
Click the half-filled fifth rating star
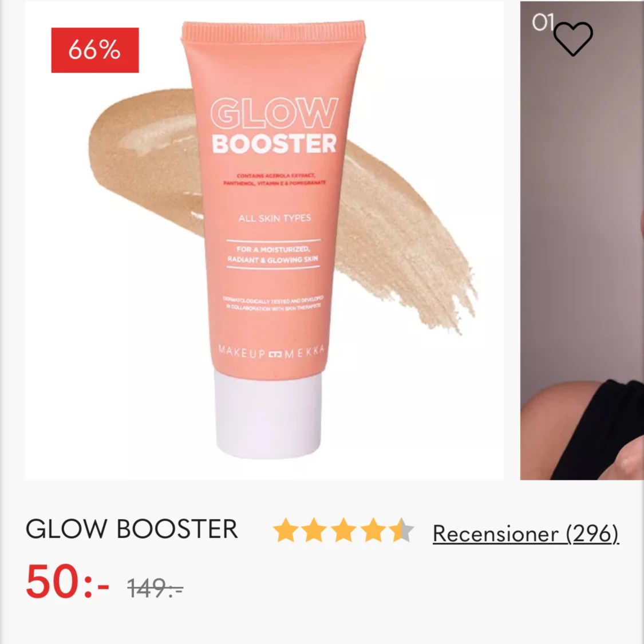[x=401, y=530]
